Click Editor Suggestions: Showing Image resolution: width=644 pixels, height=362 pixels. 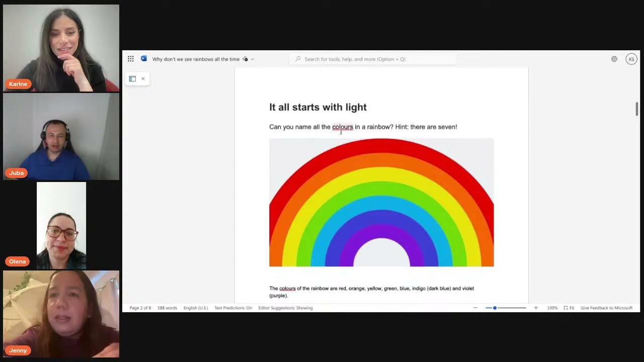[285, 308]
